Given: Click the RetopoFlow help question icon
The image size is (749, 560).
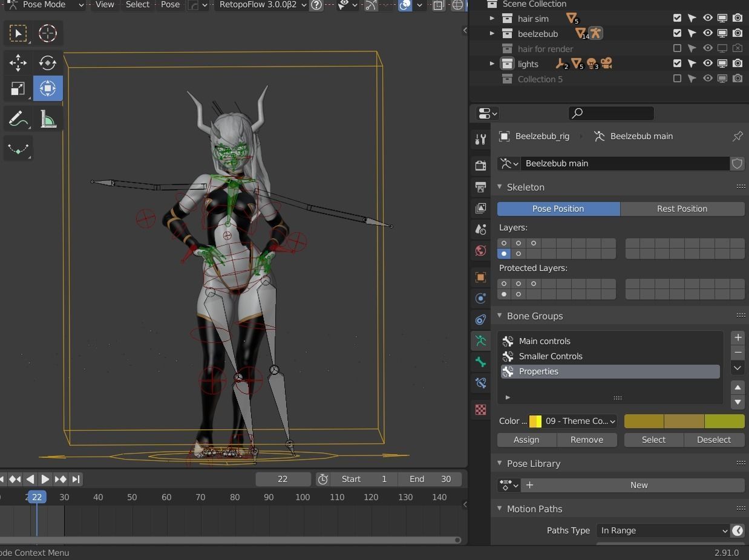Looking at the screenshot, I should coord(316,5).
